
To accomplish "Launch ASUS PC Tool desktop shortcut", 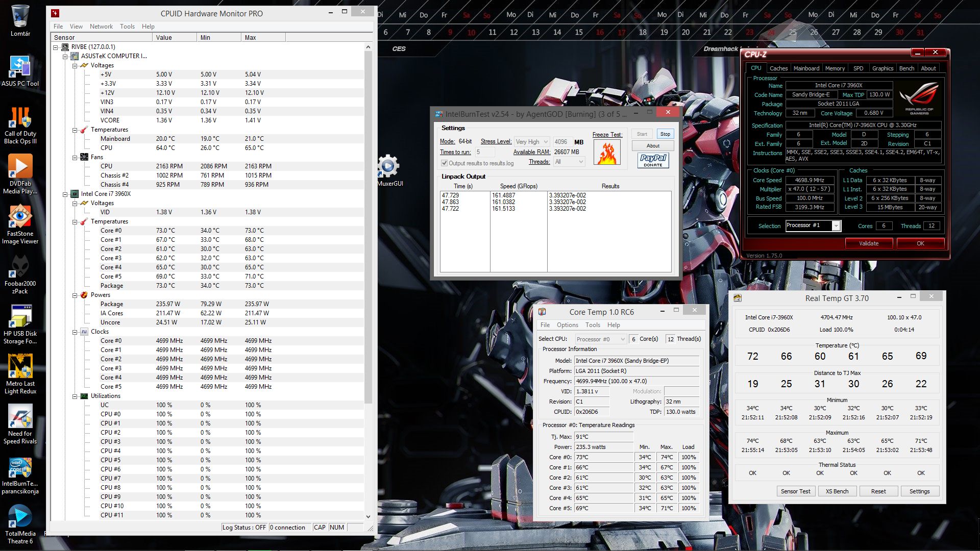I will (20, 70).
